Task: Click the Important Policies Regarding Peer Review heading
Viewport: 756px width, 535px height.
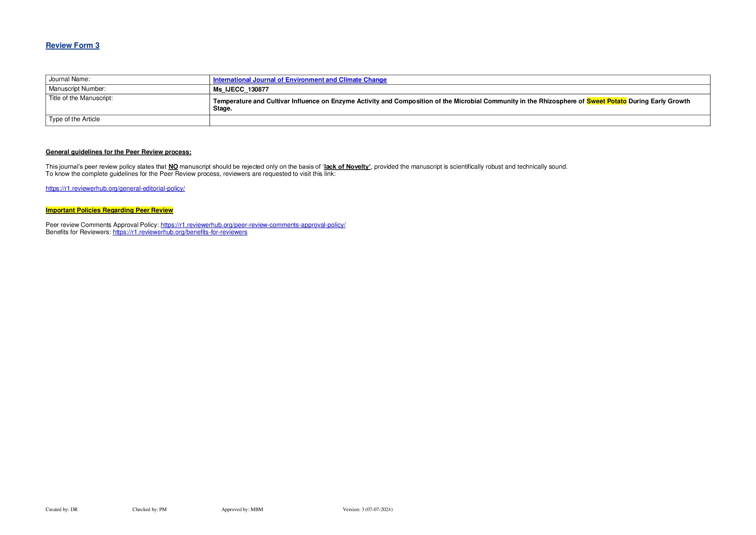Action: point(109,210)
